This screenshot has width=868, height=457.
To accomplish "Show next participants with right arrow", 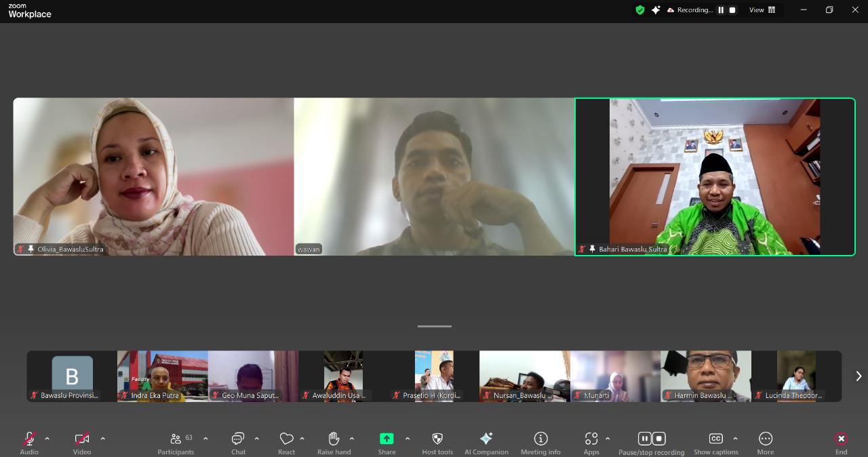I will click(859, 376).
